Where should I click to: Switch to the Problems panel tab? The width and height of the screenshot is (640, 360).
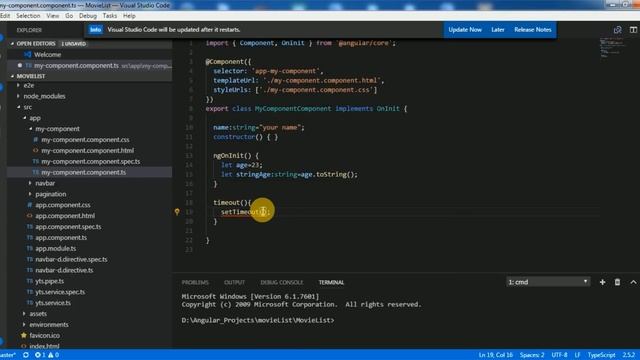pyautogui.click(x=195, y=282)
